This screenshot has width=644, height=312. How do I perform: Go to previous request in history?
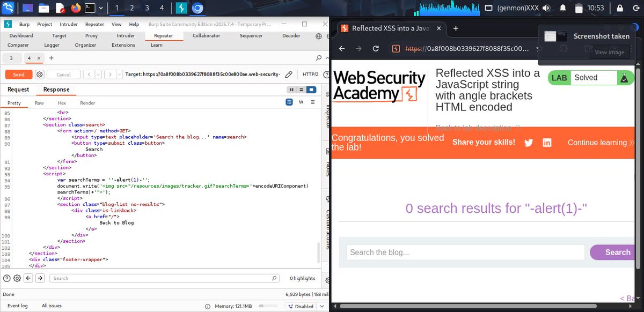click(x=89, y=75)
